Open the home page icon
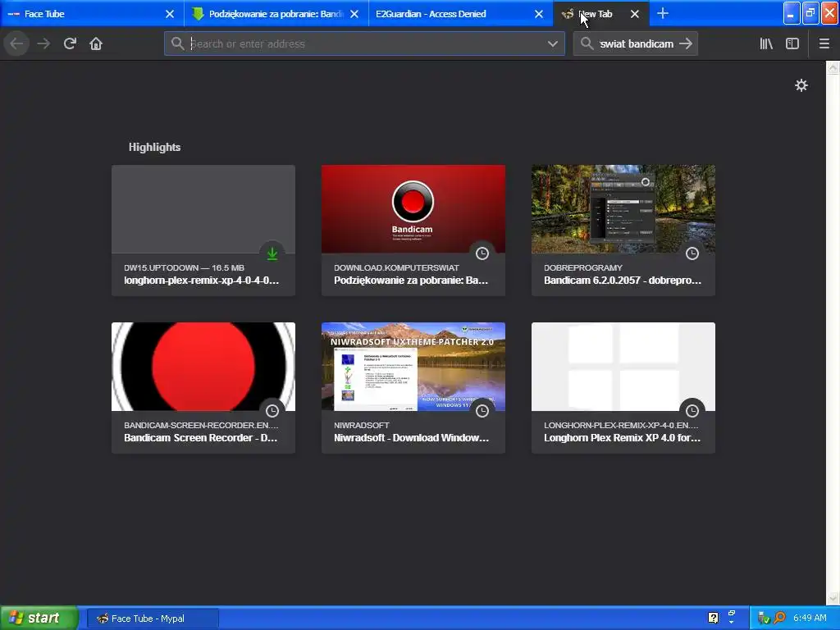840x630 pixels. (96, 43)
